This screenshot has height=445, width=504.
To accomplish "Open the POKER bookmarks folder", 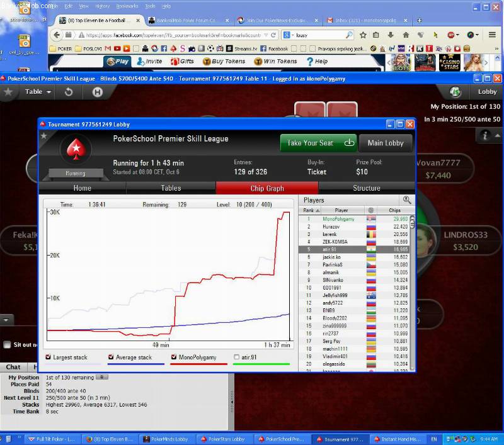I will 60,49.
